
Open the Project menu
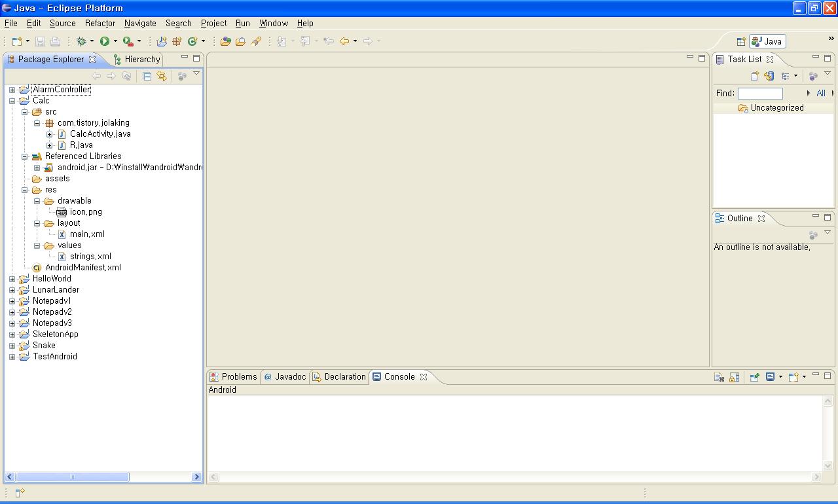[x=213, y=23]
